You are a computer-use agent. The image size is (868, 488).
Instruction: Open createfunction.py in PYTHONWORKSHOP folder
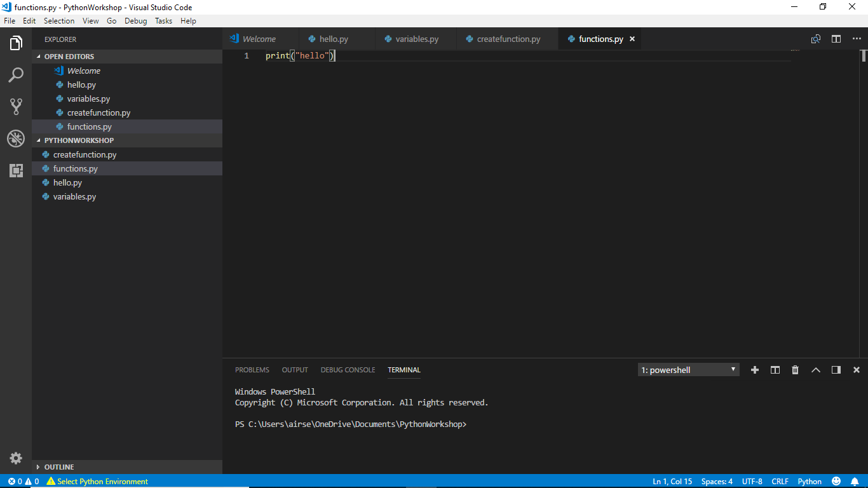coord(127,154)
